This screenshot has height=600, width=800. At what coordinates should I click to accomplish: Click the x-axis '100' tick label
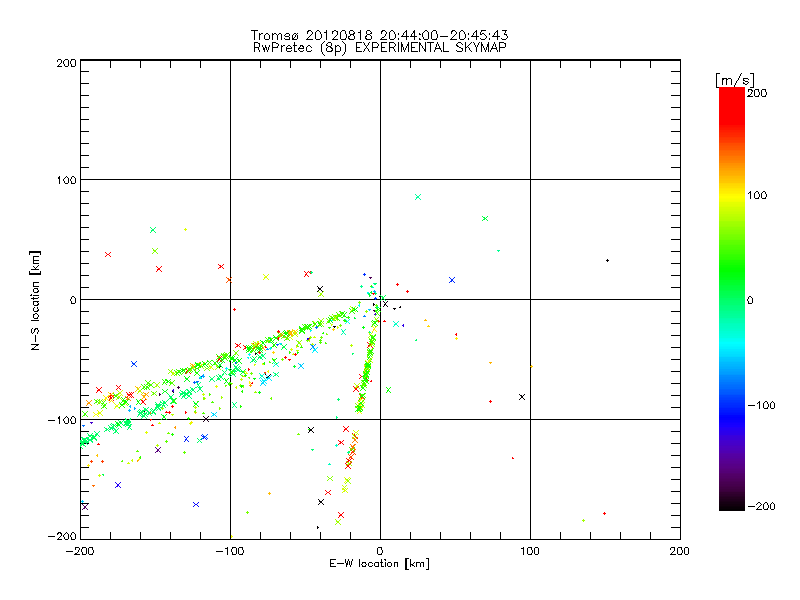530,551
